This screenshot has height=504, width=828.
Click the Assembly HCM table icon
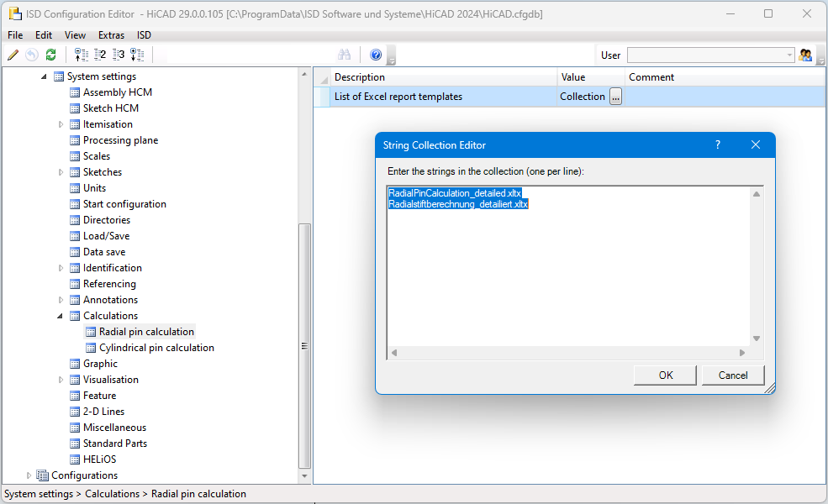75,93
